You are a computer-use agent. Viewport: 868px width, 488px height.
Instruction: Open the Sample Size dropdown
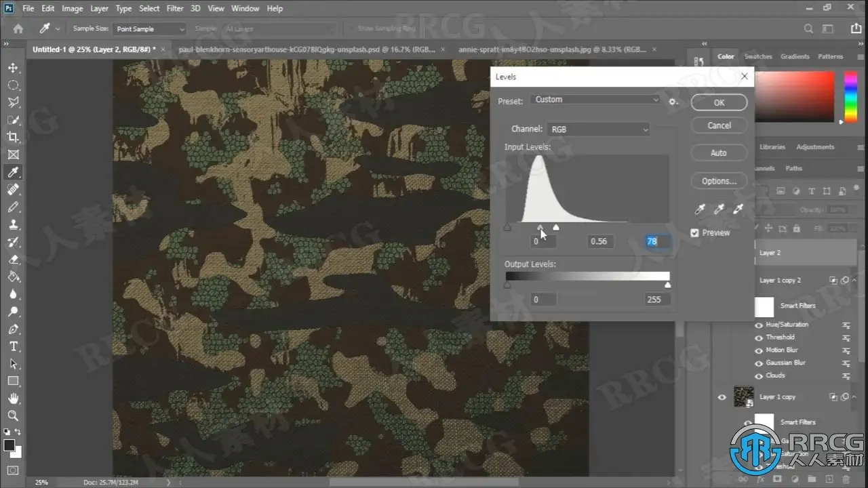149,29
